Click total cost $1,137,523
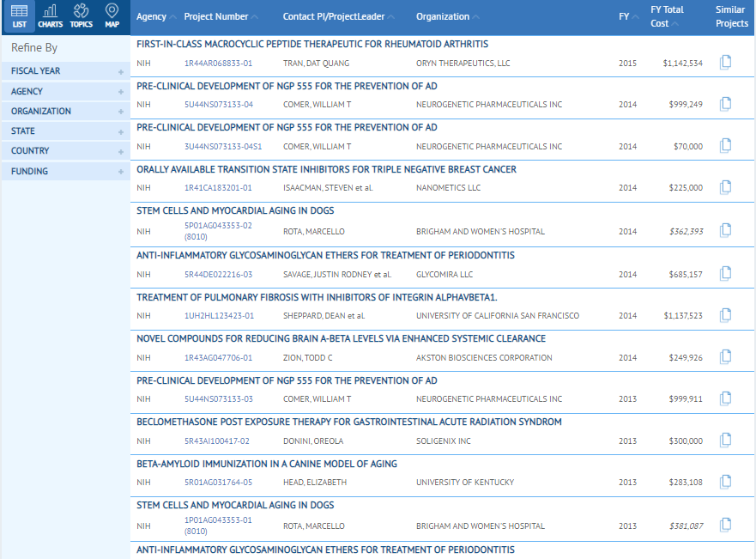 coord(683,315)
